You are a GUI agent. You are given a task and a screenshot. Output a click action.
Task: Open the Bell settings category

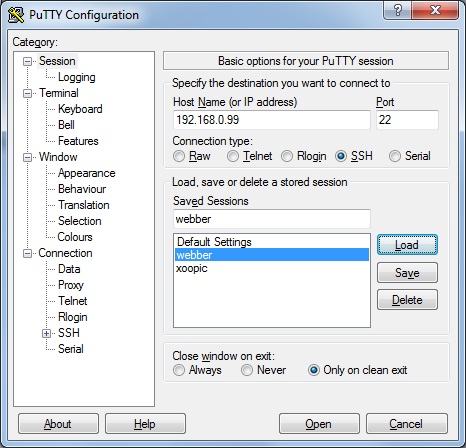66,125
